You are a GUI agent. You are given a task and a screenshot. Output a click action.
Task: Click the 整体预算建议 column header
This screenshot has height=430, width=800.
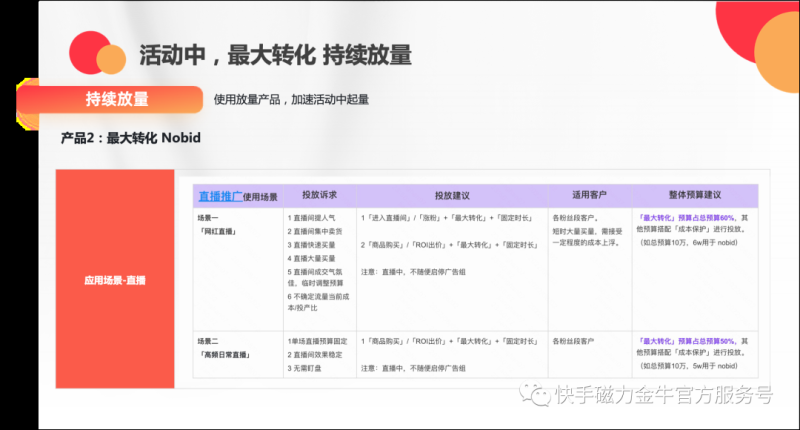pos(695,195)
